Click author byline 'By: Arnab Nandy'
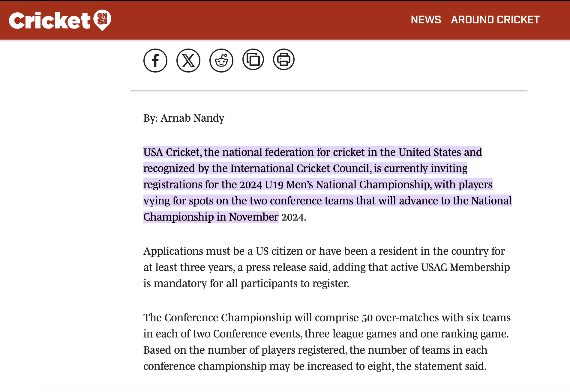The image size is (570, 392). tap(184, 118)
